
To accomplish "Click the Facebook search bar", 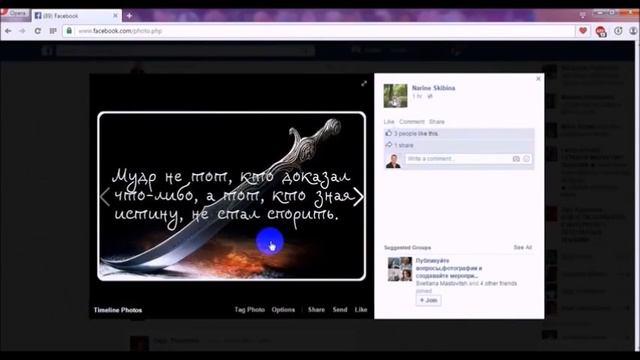I will click(186, 51).
